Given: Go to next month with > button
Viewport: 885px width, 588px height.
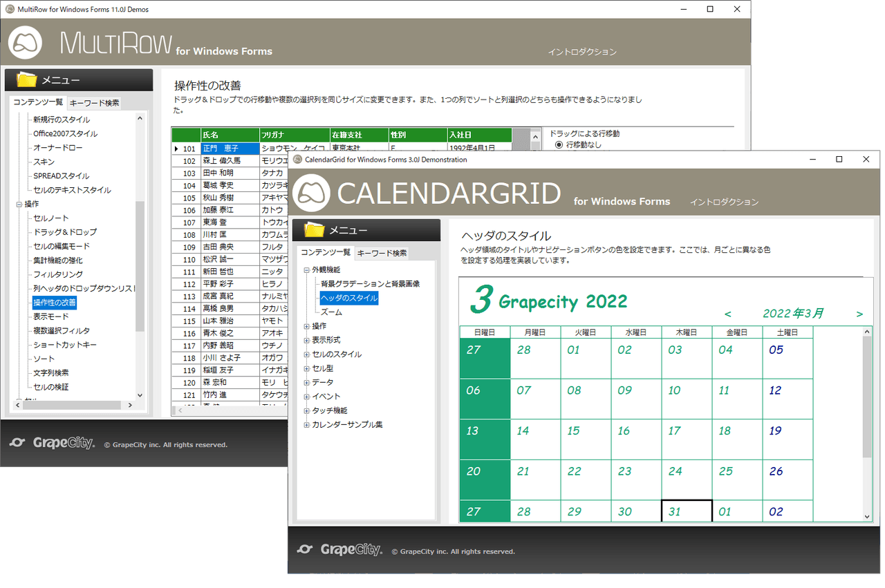Looking at the screenshot, I should [x=859, y=314].
